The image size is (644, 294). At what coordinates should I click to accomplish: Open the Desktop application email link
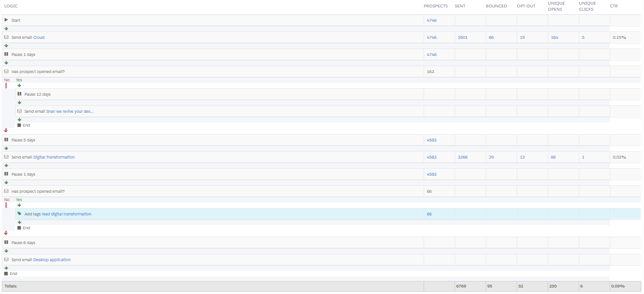pyautogui.click(x=52, y=260)
